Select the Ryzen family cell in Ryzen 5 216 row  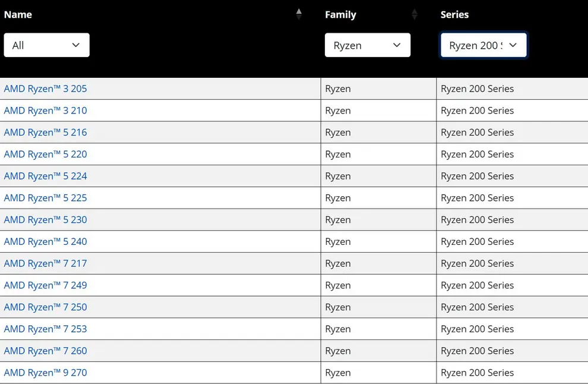point(379,132)
